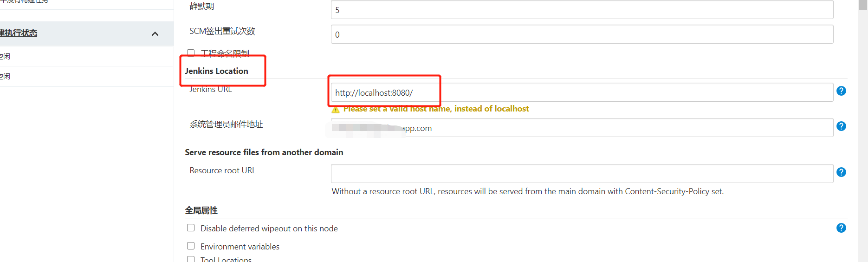
Task: Select the second idle executor row
Action: (x=87, y=76)
